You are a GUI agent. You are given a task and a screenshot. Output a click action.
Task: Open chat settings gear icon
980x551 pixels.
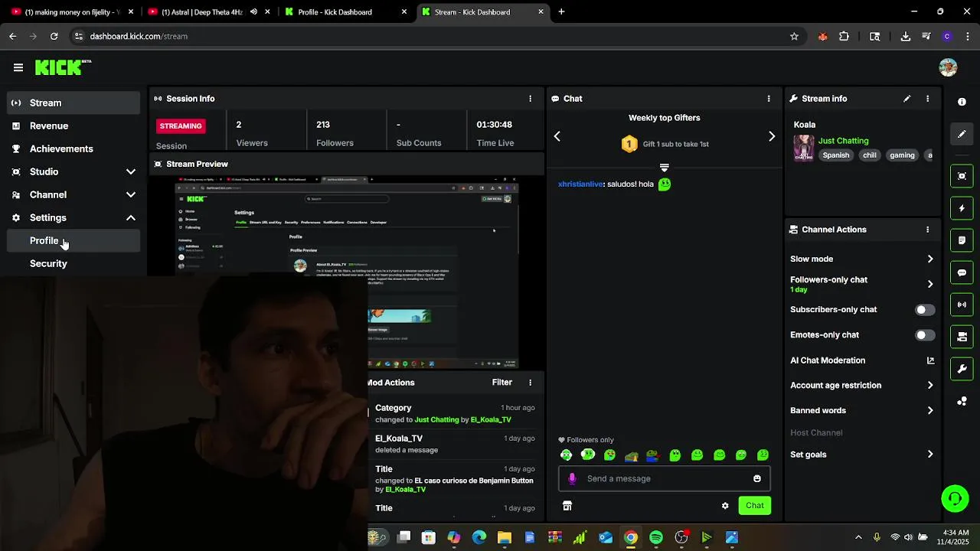coord(725,506)
